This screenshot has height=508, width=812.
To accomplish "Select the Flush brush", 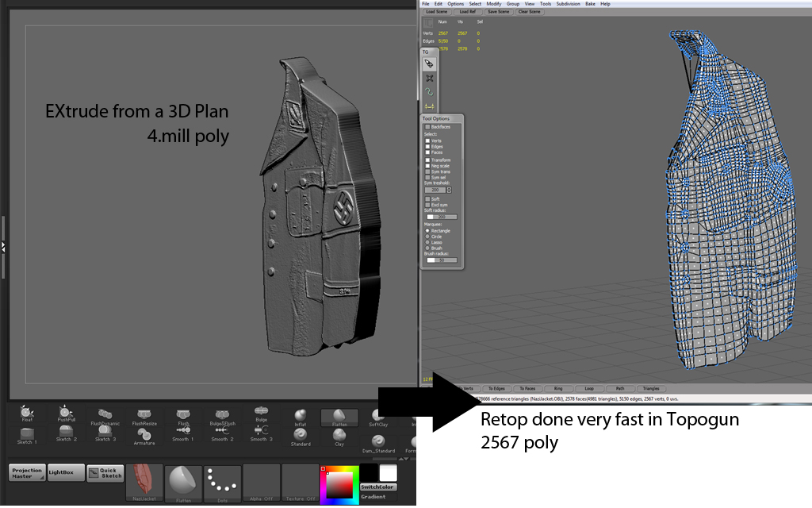I will tap(183, 416).
